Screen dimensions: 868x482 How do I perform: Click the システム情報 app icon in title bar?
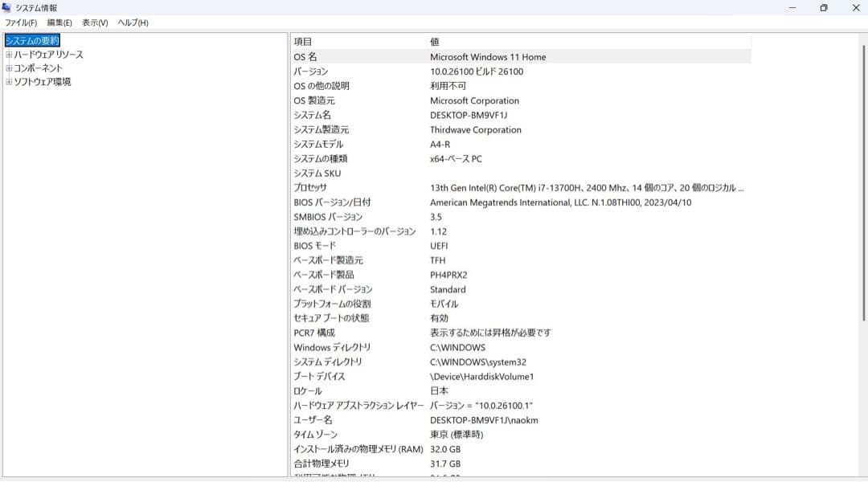(8, 7)
